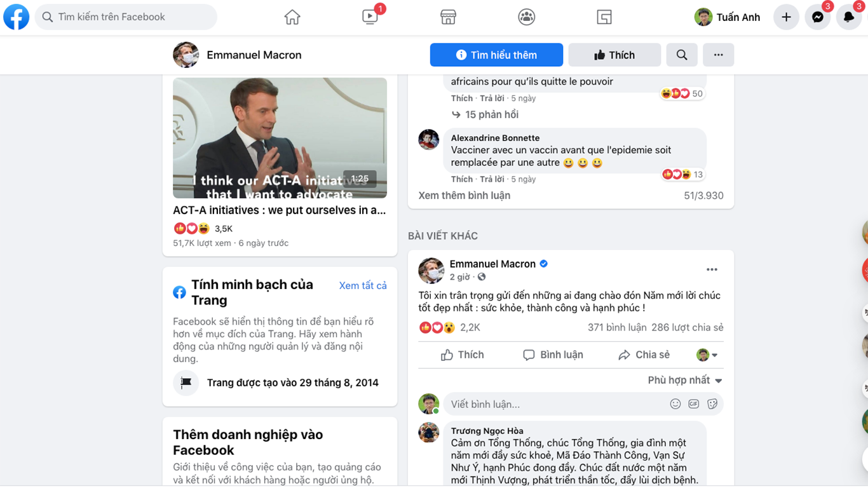
Task: Insert emoji in comment box
Action: [x=675, y=404]
